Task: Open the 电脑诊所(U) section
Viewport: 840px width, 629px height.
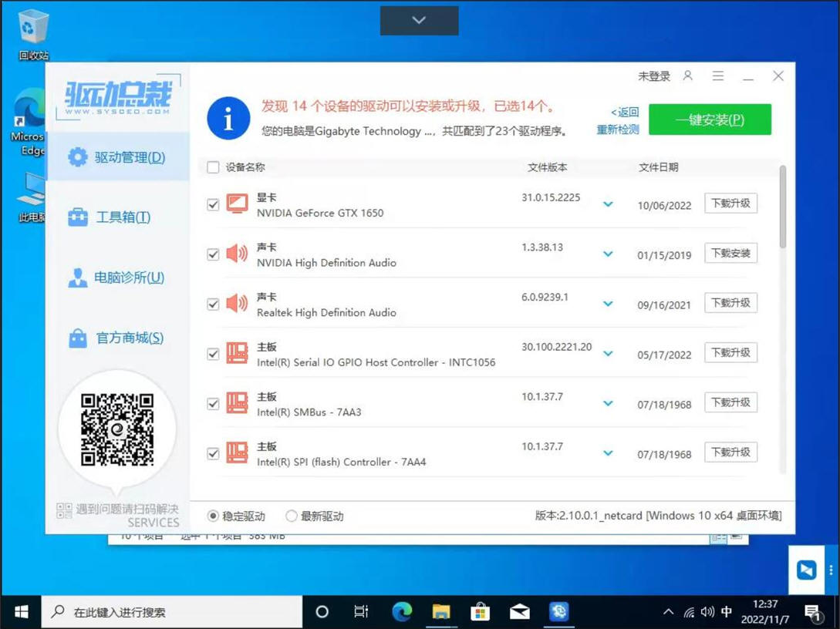Action: tap(118, 277)
